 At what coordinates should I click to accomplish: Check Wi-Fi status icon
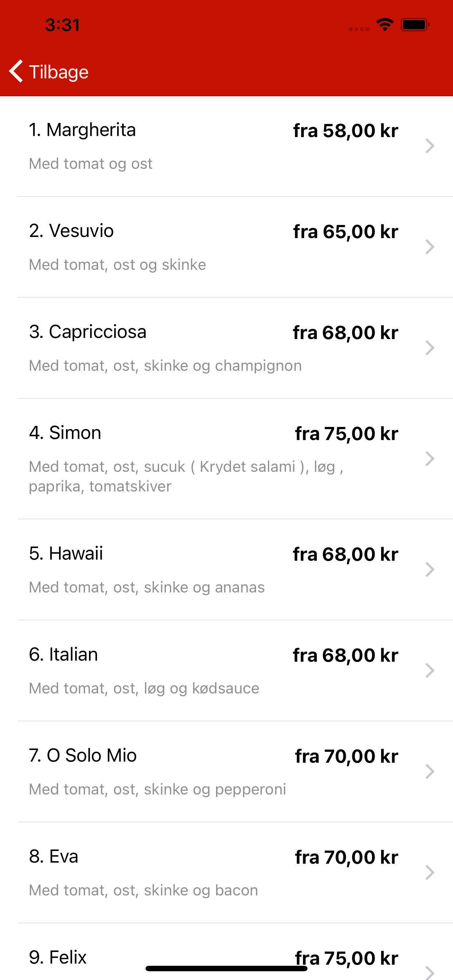(x=385, y=25)
